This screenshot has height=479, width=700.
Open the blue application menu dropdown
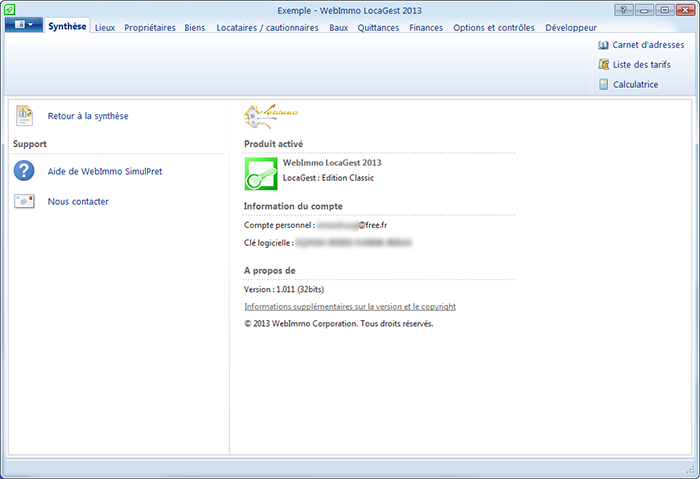(x=24, y=25)
